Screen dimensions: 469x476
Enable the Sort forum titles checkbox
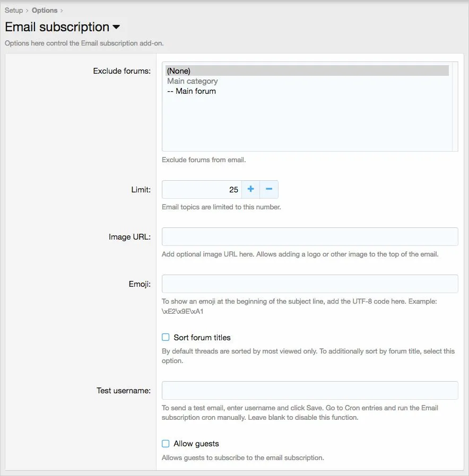[x=166, y=337]
